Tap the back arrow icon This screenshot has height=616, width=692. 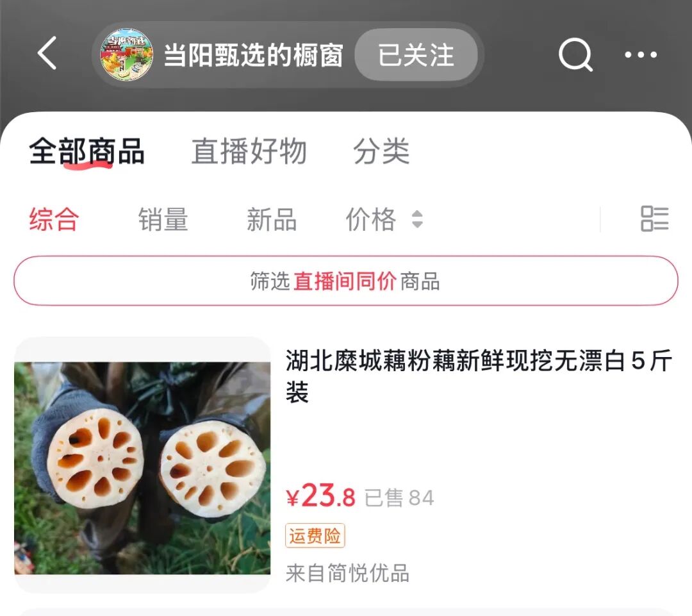pyautogui.click(x=47, y=53)
